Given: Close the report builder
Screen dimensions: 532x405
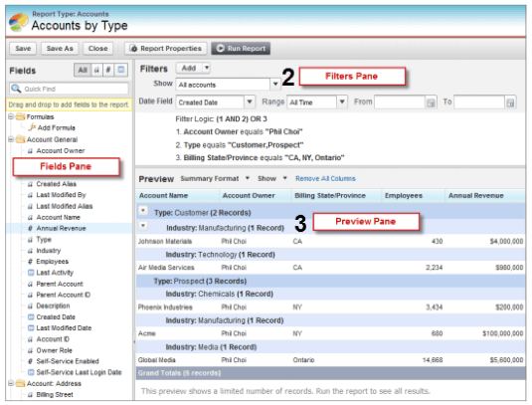Looking at the screenshot, I should click(x=97, y=48).
